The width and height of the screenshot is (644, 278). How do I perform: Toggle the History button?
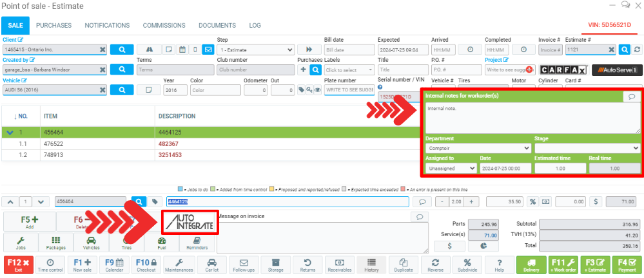pos(372,266)
